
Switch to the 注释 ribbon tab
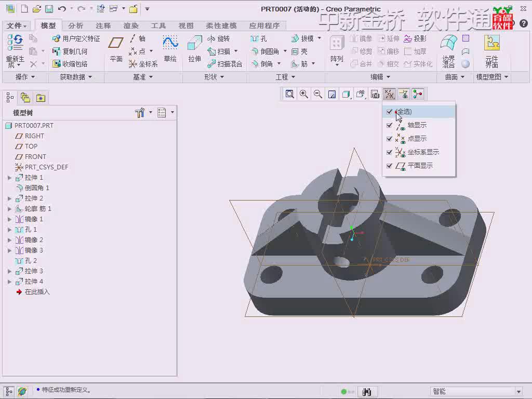coord(103,25)
